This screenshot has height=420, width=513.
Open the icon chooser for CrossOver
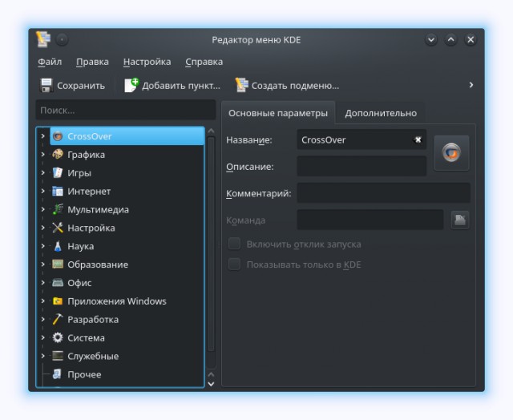click(451, 153)
